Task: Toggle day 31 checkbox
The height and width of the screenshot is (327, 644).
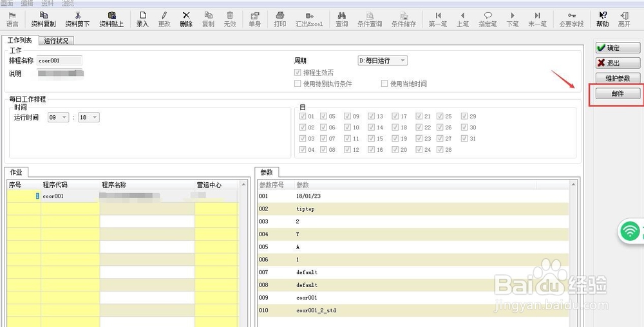Action: click(x=464, y=138)
